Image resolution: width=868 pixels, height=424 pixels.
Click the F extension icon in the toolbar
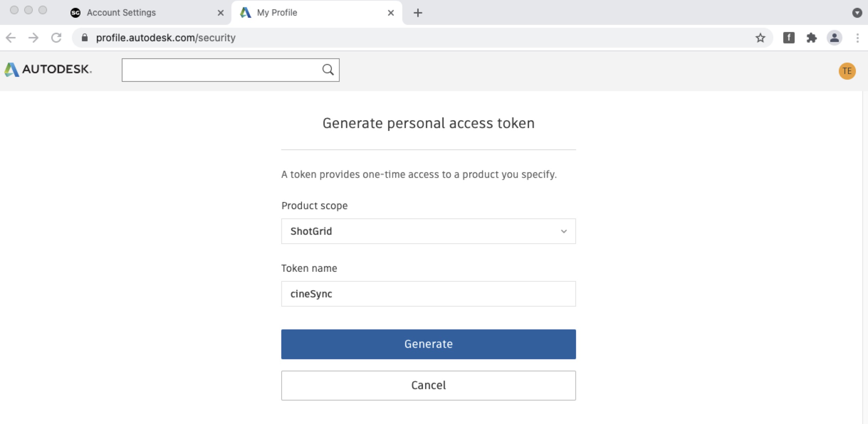789,38
